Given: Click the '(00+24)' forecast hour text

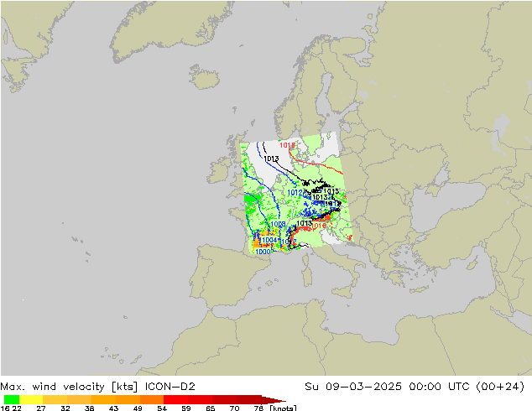Looking at the screenshot, I should pos(500,387).
